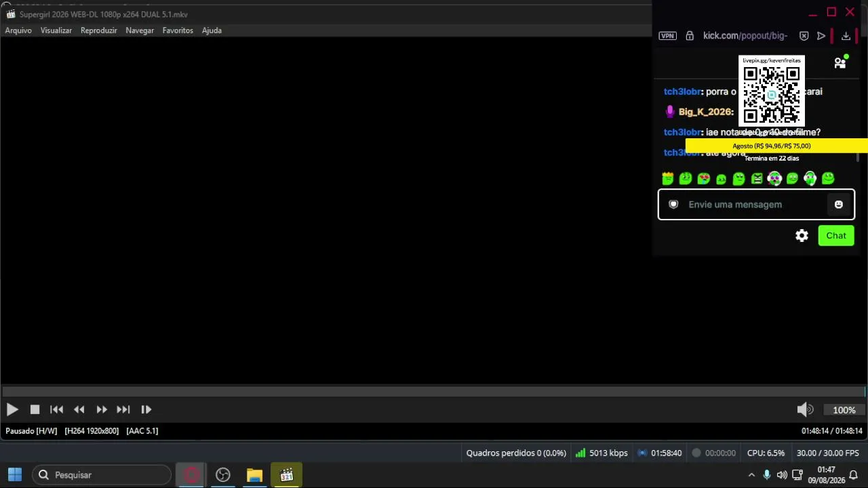868x488 pixels.
Task: Pick the last green emote in the row
Action: pos(828,178)
